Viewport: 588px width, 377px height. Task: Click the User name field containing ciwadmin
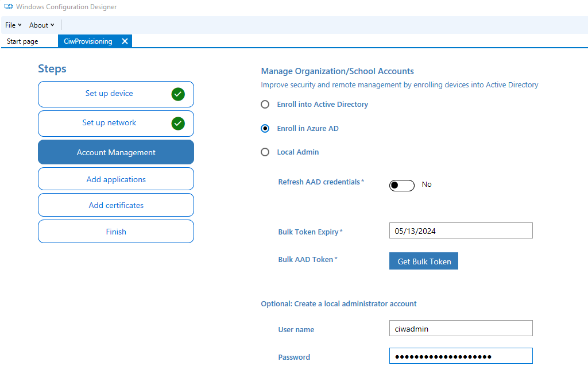click(461, 328)
